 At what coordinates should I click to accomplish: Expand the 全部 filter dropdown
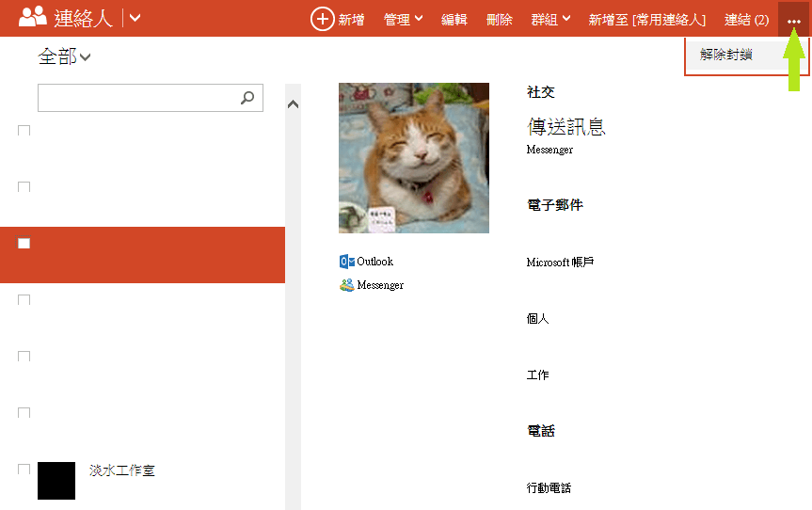pyautogui.click(x=65, y=56)
